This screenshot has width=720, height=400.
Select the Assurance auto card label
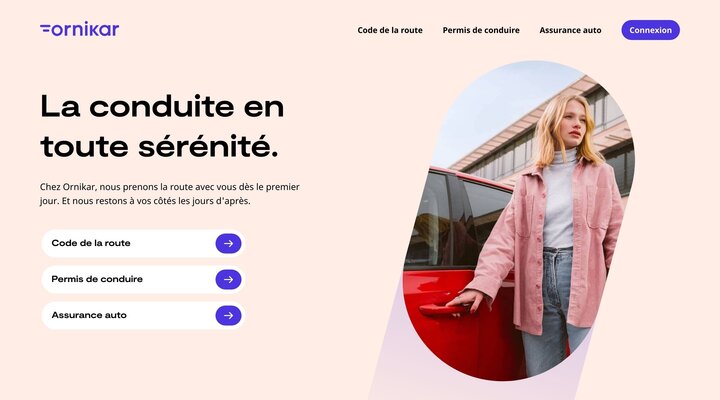[89, 315]
